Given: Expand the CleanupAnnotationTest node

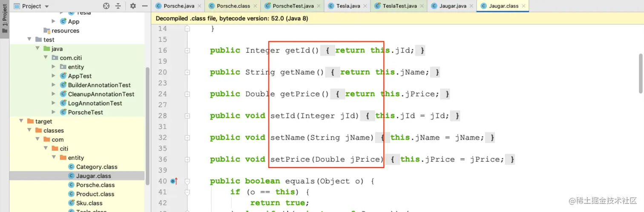Looking at the screenshot, I should point(54,94).
